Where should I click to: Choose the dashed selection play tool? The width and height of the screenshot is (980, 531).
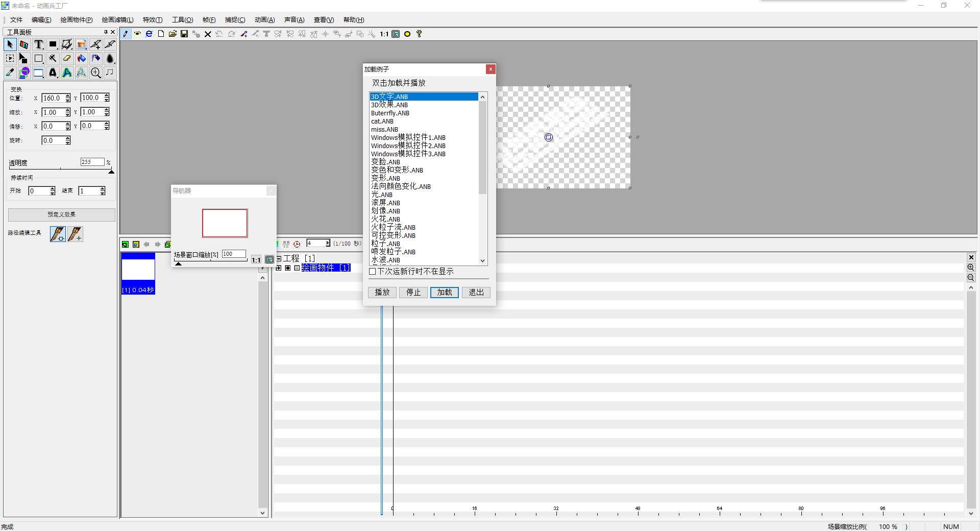click(10, 58)
